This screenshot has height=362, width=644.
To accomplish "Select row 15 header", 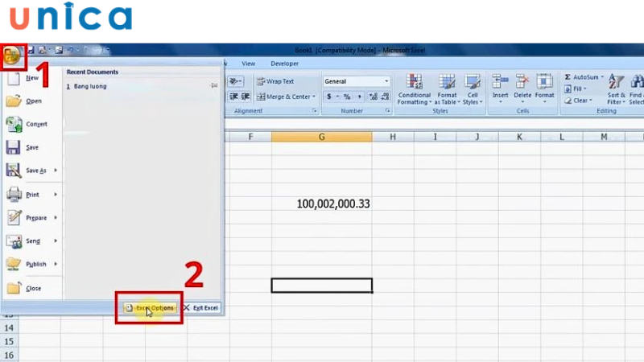I will tap(9, 341).
